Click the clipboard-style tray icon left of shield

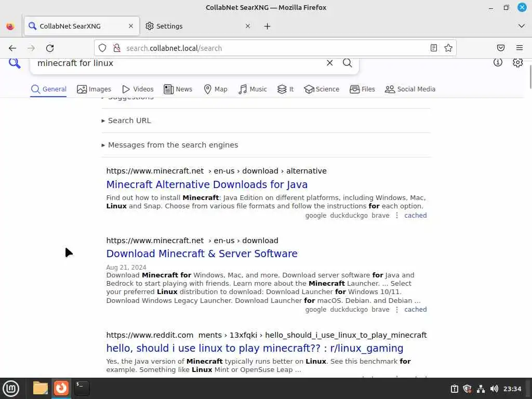(454, 389)
